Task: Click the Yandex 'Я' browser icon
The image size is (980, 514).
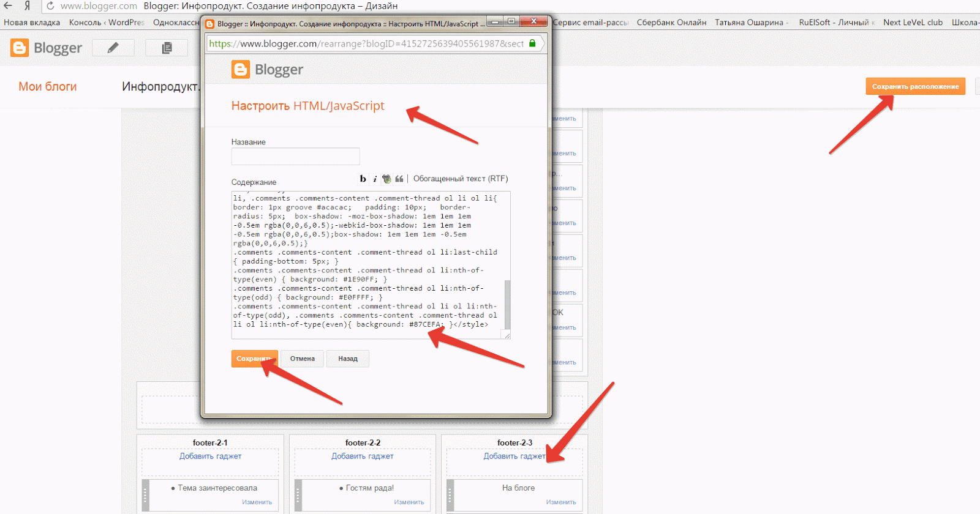Action: (x=27, y=6)
